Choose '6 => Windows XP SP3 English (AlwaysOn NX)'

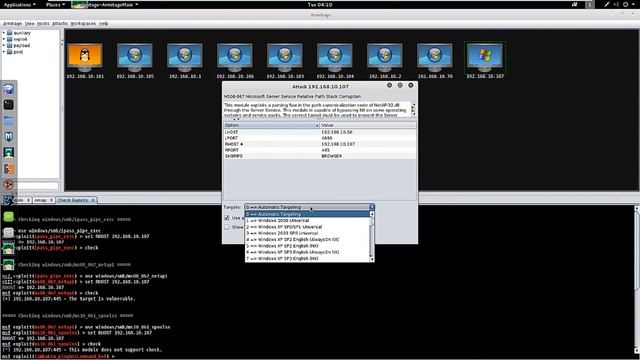pos(307,252)
